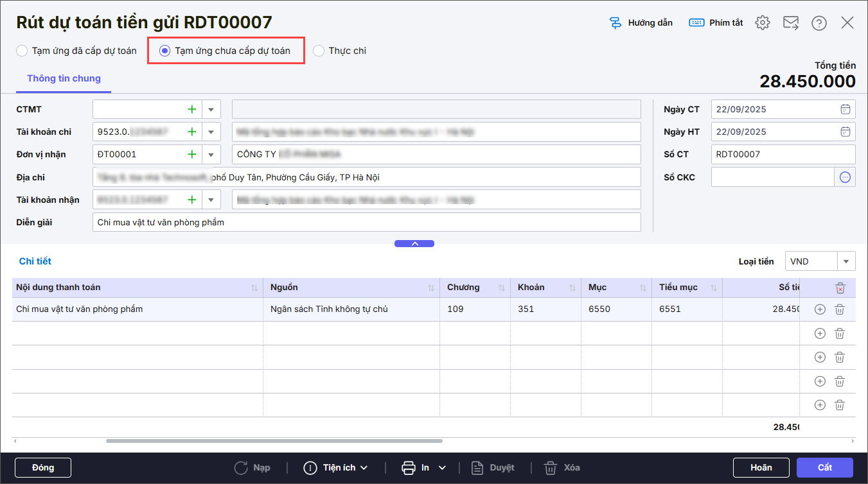Open the help question mark icon
Viewport: 868px width, 484px height.
coord(819,23)
